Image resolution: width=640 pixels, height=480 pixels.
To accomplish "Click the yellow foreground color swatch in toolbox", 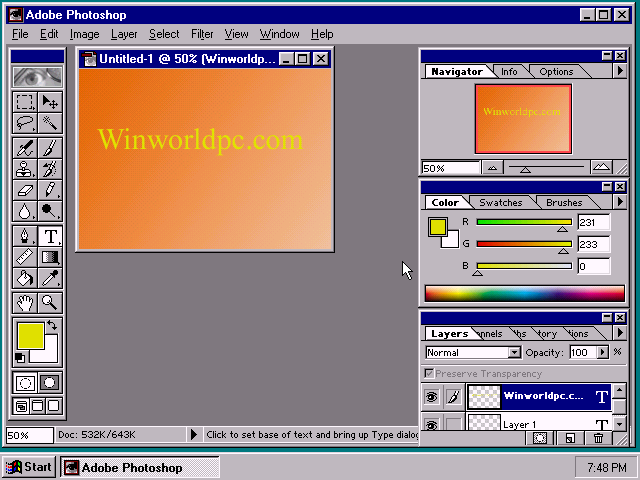I will point(31,336).
